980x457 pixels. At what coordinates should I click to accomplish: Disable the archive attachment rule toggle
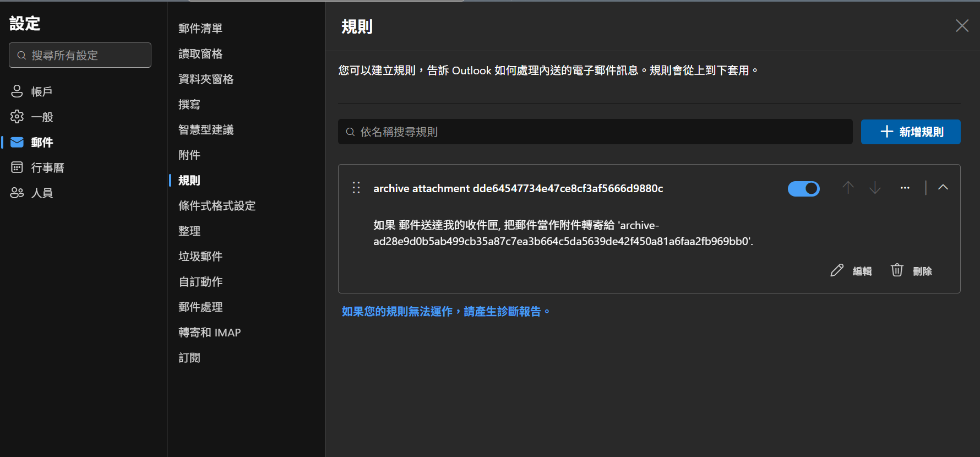tap(804, 189)
